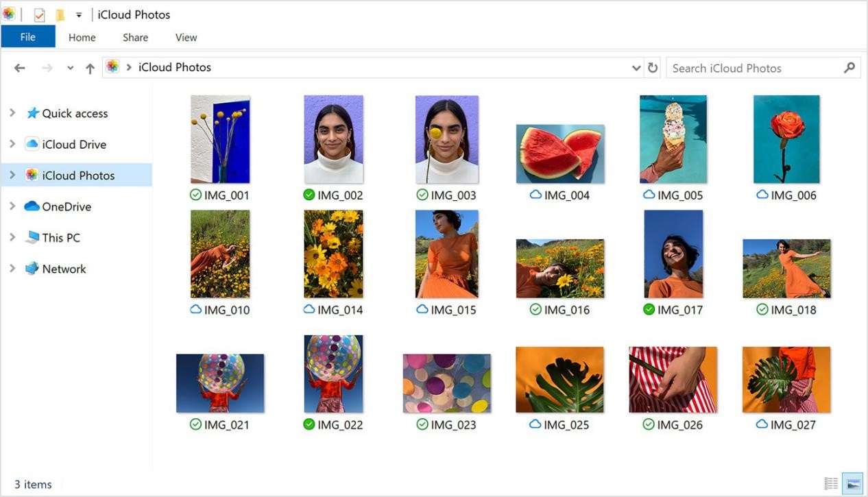Viewport: 868px width, 497px height.
Task: Switch to Large thumbnails view
Action: pyautogui.click(x=852, y=484)
